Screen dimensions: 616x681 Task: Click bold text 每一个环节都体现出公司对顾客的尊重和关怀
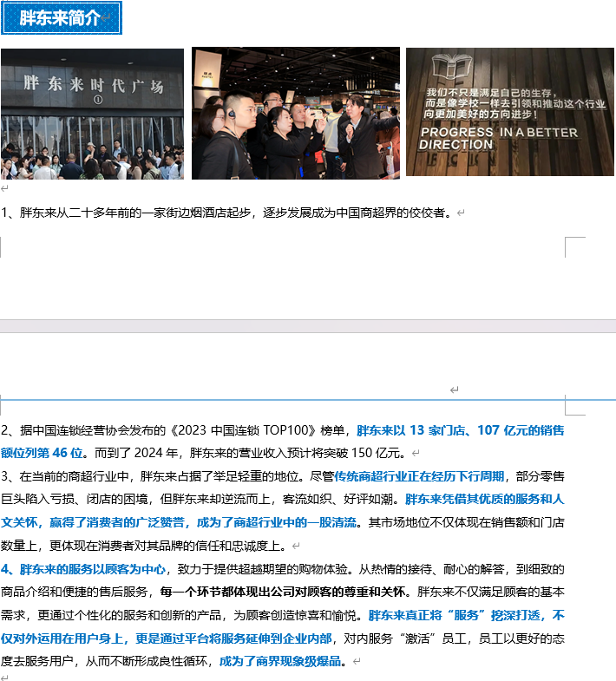click(283, 592)
